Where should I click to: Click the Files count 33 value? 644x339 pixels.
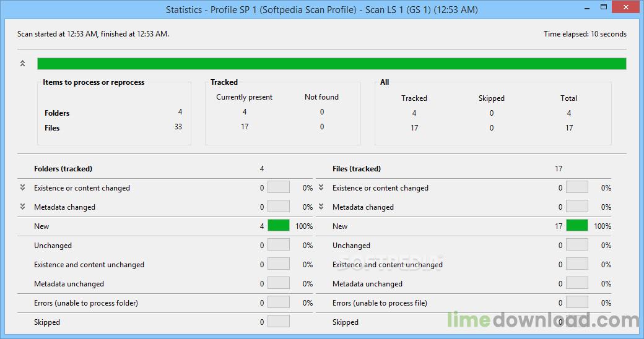click(x=178, y=127)
